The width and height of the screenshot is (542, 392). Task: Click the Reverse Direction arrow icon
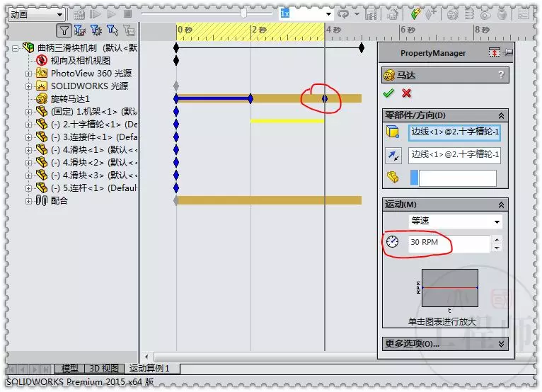[x=393, y=156]
